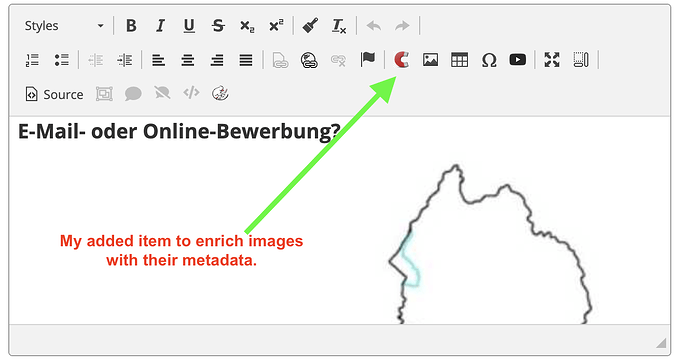Align text right
Viewport: 690px width, 364px height.
(x=217, y=60)
